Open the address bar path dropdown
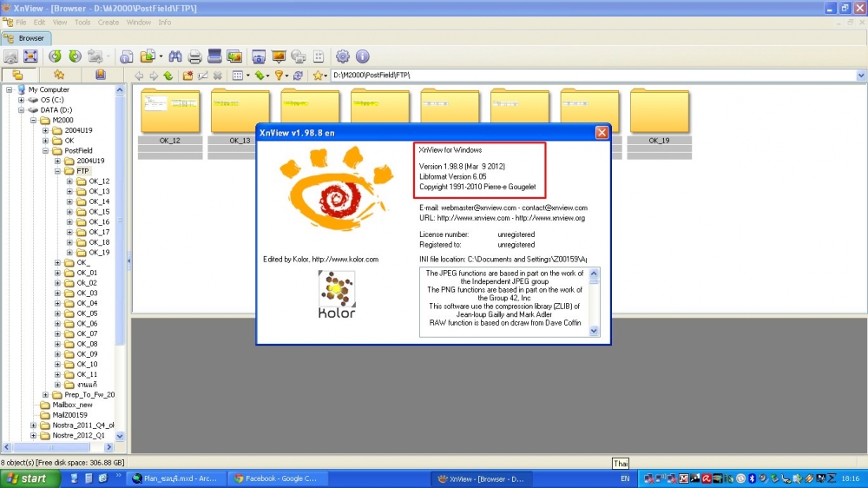The width and height of the screenshot is (868, 488). pyautogui.click(x=861, y=76)
